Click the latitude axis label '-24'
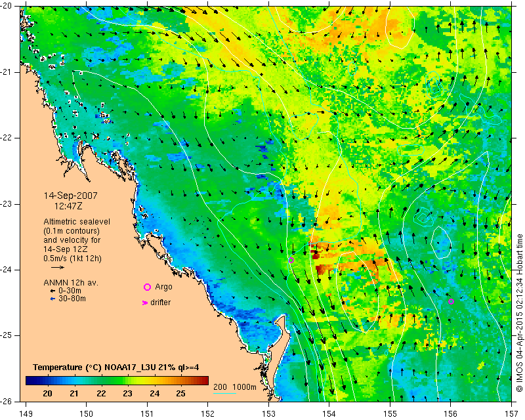The height and width of the screenshot is (420, 525). 7,270
